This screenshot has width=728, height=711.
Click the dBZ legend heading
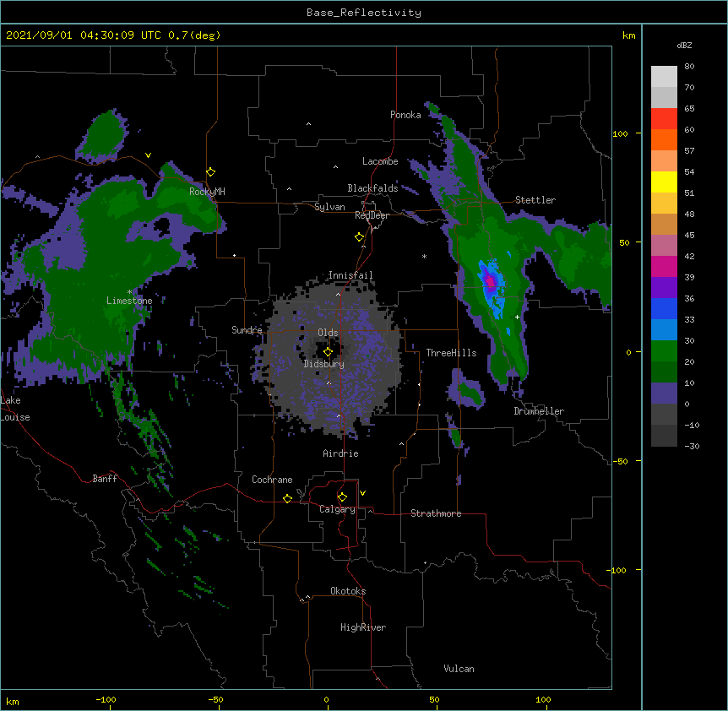coord(684,45)
